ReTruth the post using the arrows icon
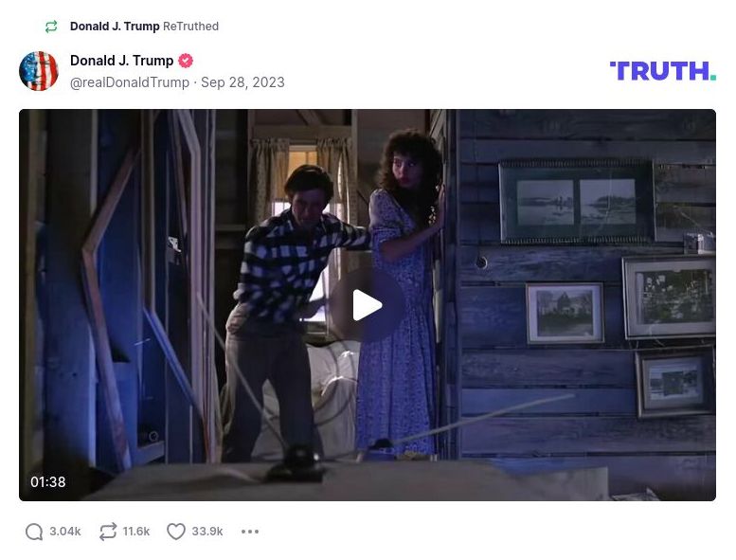This screenshot has height=560, width=736. pyautogui.click(x=108, y=532)
